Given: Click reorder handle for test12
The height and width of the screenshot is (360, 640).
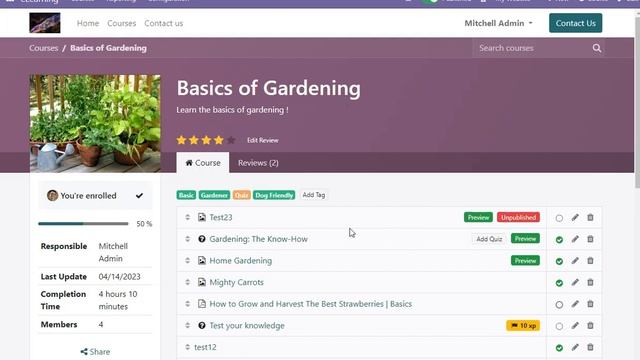Looking at the screenshot, I should (x=187, y=347).
